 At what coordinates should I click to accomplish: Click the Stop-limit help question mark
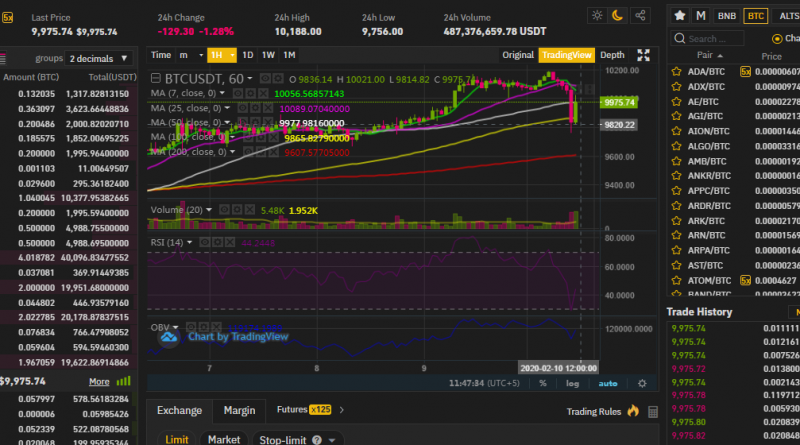coord(317,440)
